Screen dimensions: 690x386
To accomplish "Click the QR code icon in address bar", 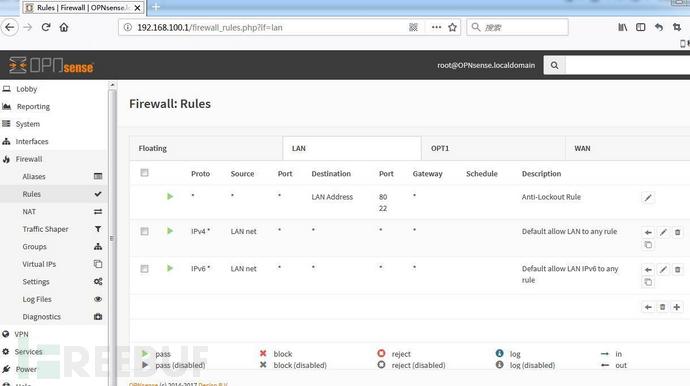I will point(413,27).
